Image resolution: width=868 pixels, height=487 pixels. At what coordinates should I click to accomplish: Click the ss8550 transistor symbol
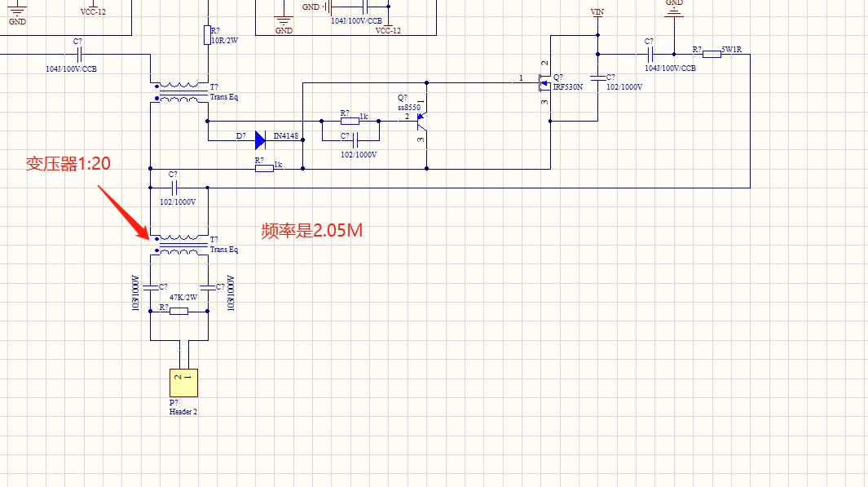coord(421,119)
